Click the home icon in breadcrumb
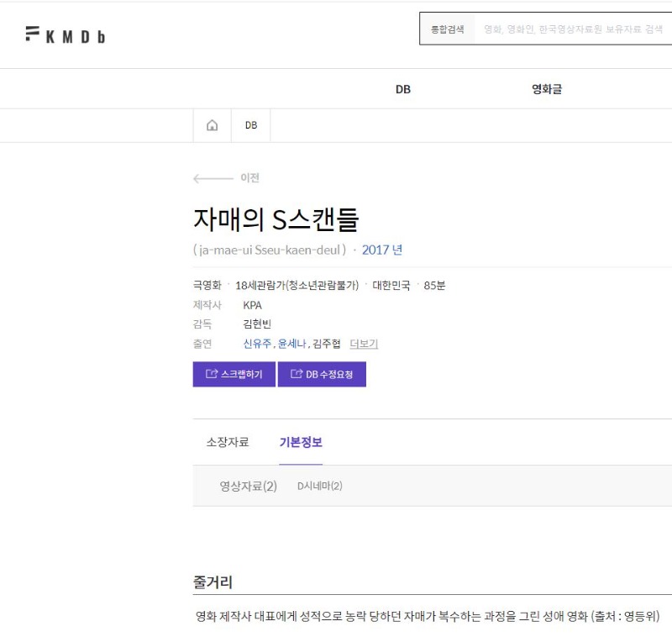Image resolution: width=672 pixels, height=637 pixels. [212, 125]
